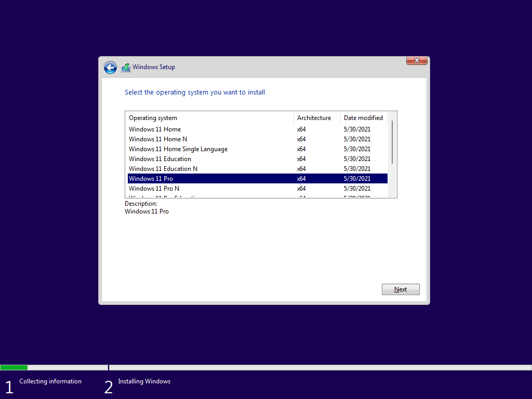The image size is (532, 399).
Task: Click the back arrow navigation icon
Action: (110, 68)
